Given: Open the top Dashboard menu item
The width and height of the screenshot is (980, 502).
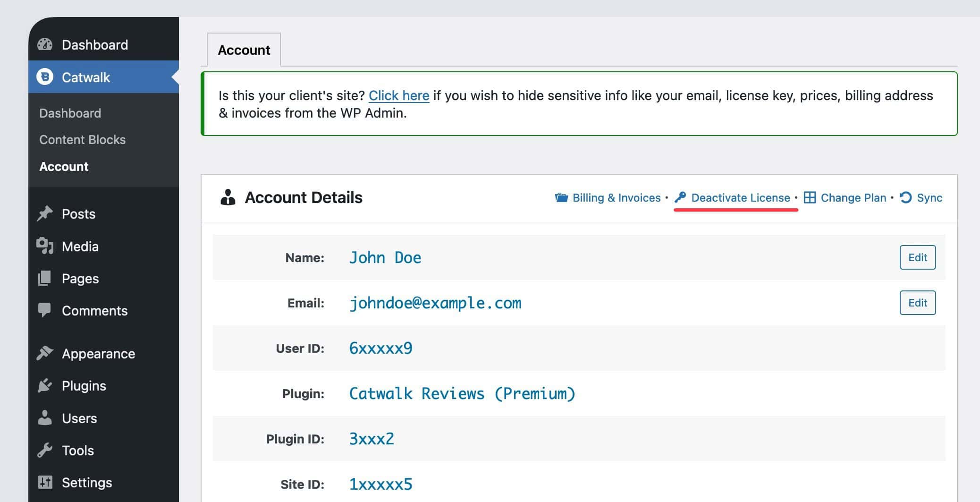Looking at the screenshot, I should coord(103,44).
